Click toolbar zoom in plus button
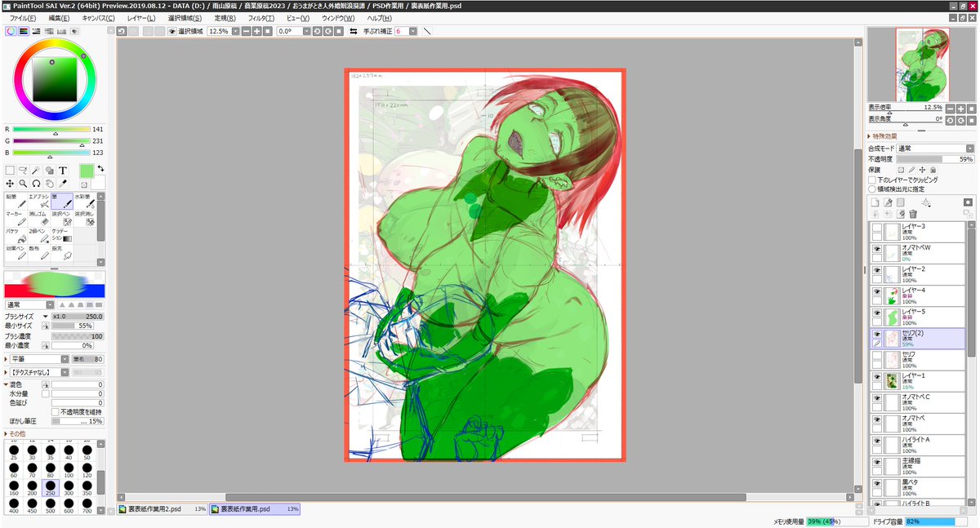This screenshot has height=528, width=980. point(256,31)
